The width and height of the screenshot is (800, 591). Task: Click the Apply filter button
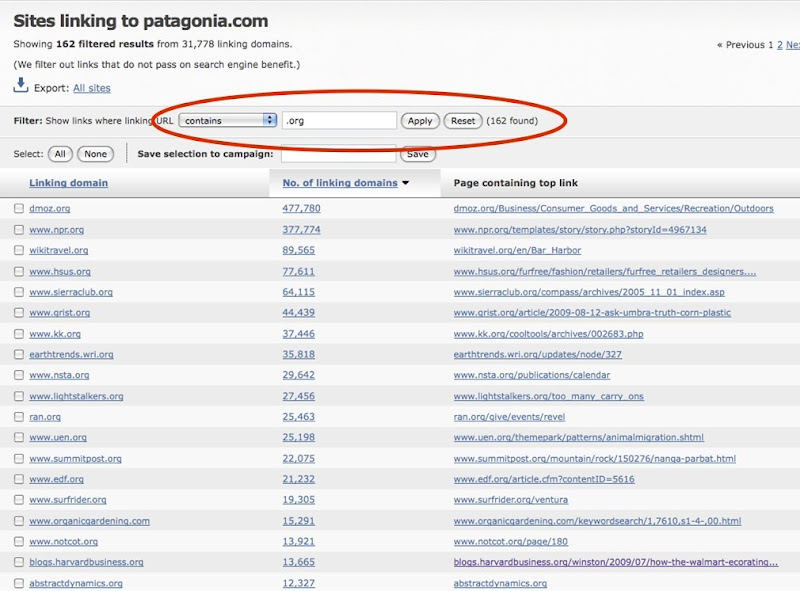pos(420,121)
